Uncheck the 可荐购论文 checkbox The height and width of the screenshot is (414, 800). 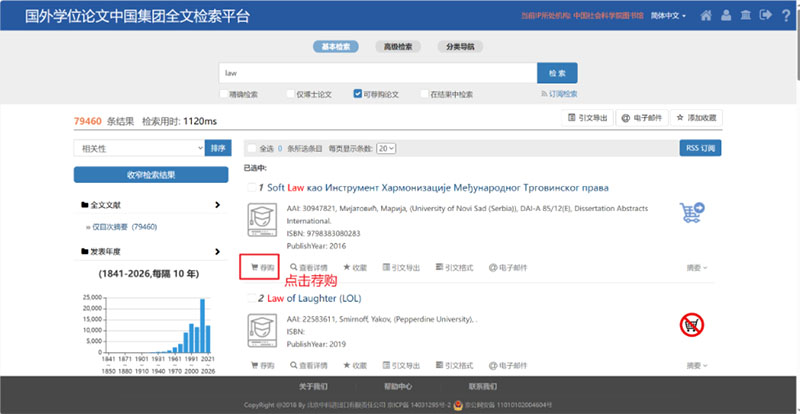(358, 94)
